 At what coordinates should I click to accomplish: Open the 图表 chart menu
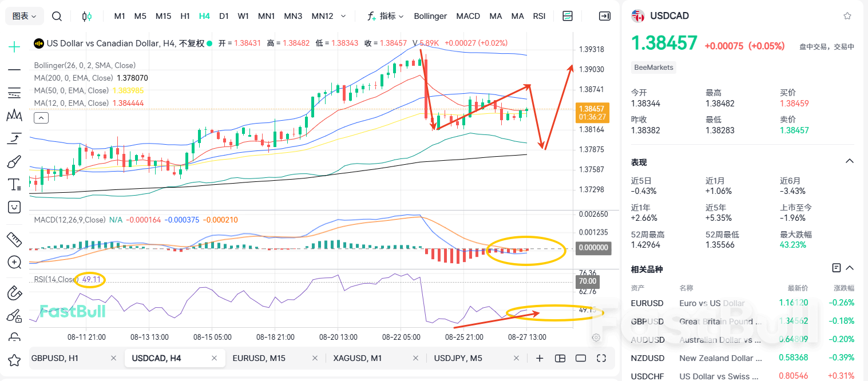pyautogui.click(x=23, y=15)
